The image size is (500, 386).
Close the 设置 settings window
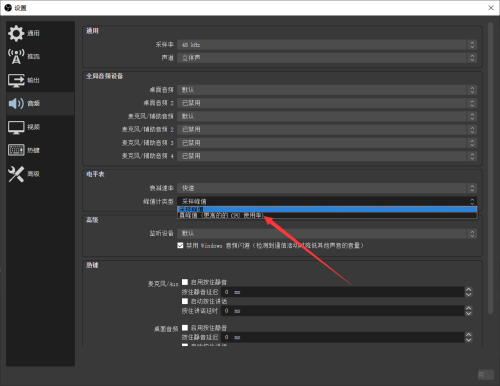(x=491, y=8)
